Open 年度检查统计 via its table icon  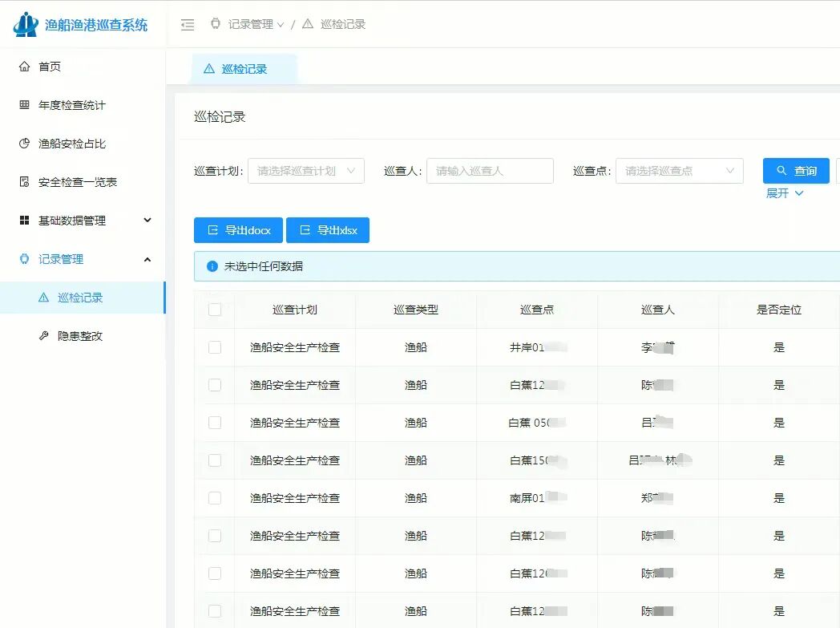(x=24, y=105)
